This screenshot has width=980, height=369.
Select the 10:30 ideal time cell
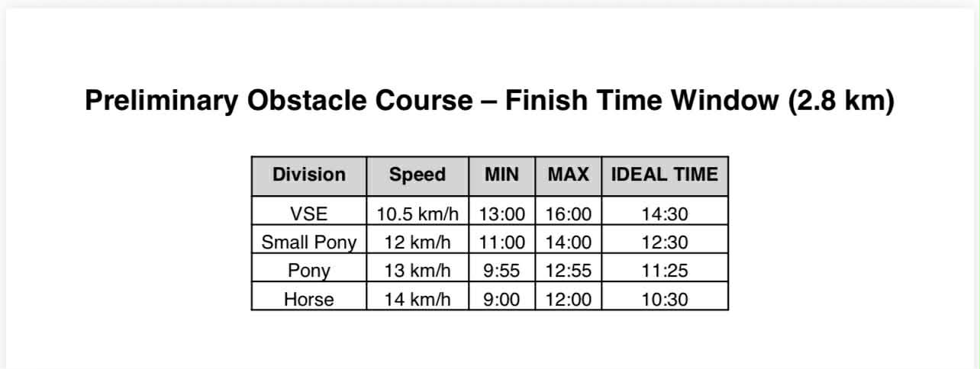(665, 299)
